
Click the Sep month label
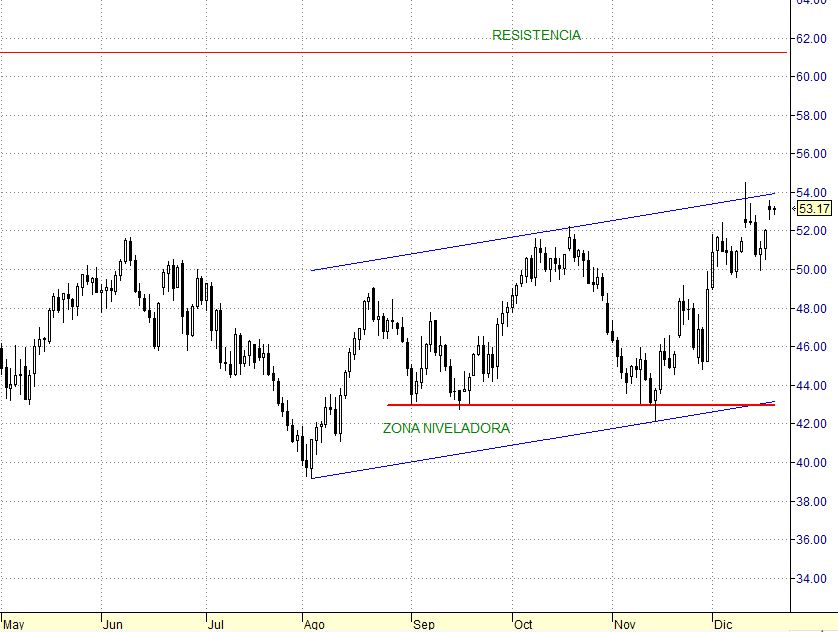point(424,625)
